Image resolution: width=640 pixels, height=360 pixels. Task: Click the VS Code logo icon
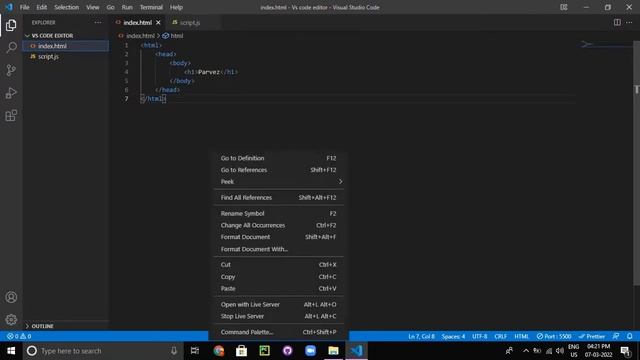click(x=9, y=7)
